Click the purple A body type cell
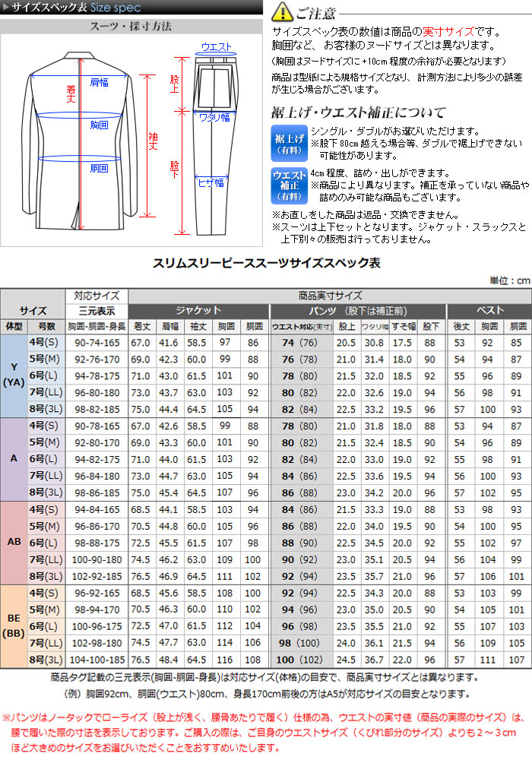This screenshot has height=760, width=532. [14, 459]
